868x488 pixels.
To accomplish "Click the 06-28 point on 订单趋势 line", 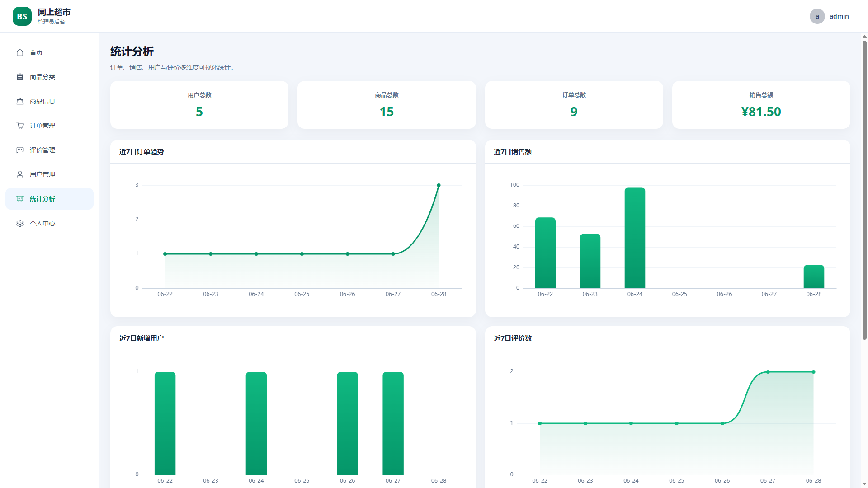I will click(x=439, y=185).
